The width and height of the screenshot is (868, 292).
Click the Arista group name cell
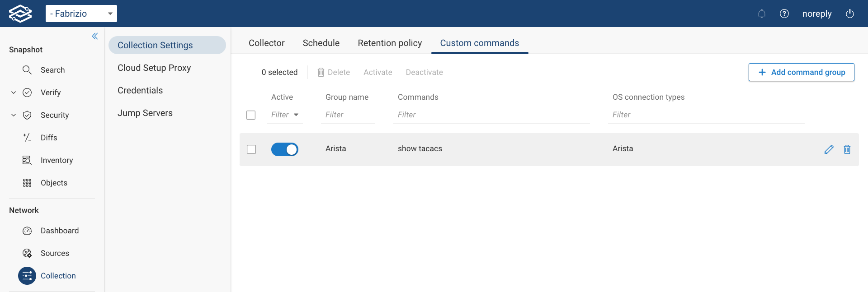click(336, 148)
